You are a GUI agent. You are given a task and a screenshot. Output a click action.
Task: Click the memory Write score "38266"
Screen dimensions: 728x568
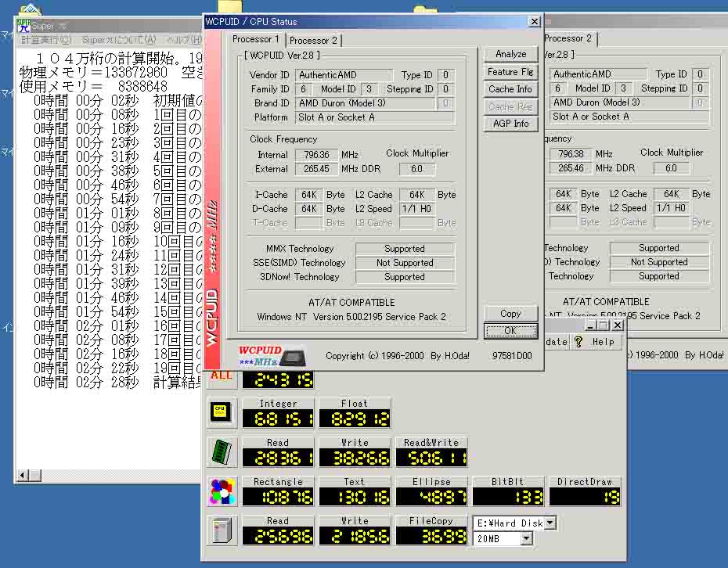coord(355,458)
